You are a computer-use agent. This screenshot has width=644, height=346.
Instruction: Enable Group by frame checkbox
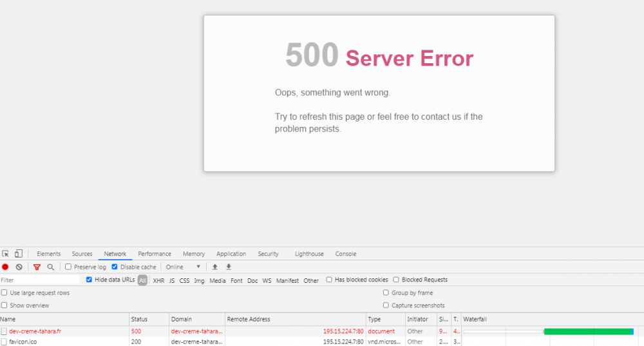tap(386, 293)
